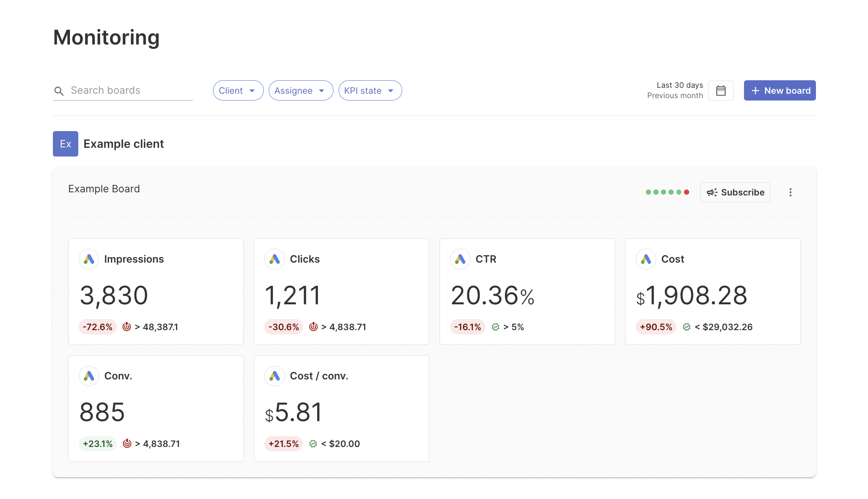Image resolution: width=868 pixels, height=499 pixels.
Task: Click the badge icon beside CTR's 5% threshold
Action: [x=495, y=327]
